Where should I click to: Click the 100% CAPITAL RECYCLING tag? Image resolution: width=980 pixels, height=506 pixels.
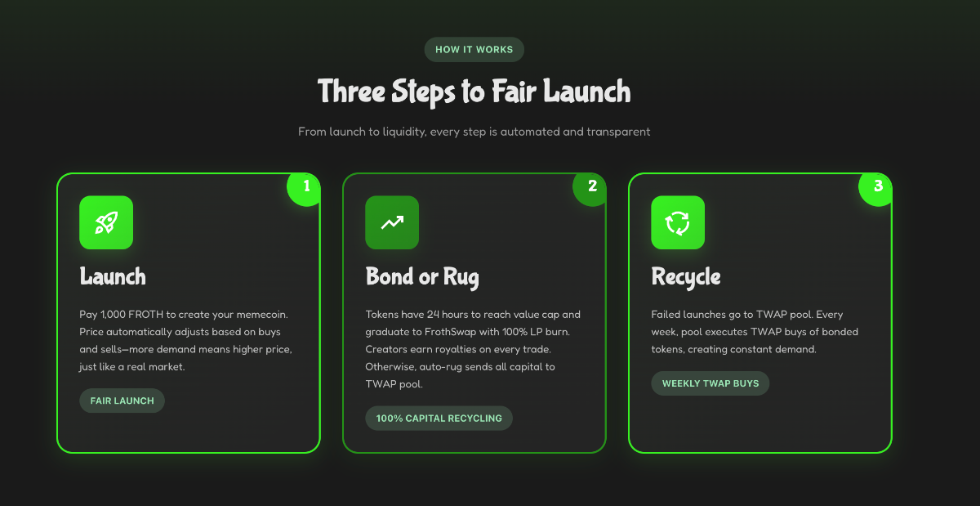(x=439, y=418)
